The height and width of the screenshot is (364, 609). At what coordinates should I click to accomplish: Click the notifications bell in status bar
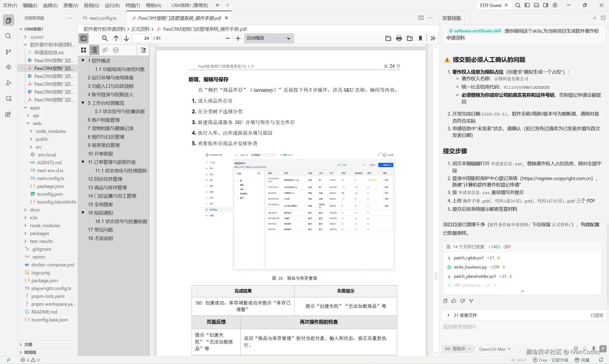[x=601, y=360]
